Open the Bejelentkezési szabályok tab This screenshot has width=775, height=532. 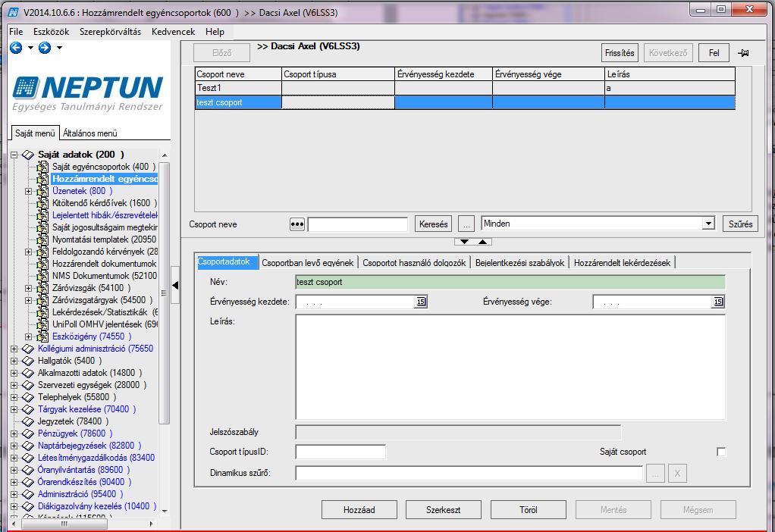click(x=519, y=263)
